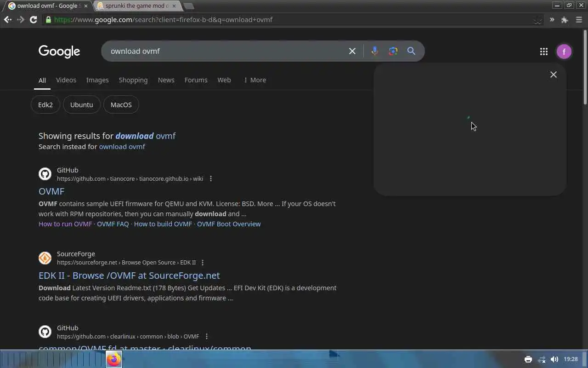Open the Firefox taskbar icon
588x368 pixels.
click(x=114, y=359)
